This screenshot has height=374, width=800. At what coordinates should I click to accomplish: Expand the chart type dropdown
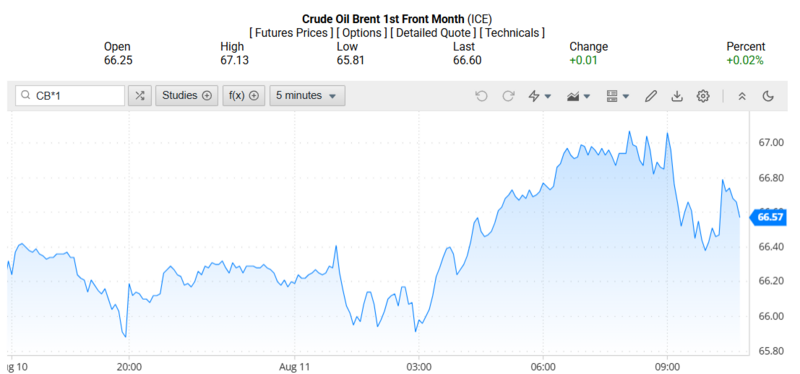pyautogui.click(x=579, y=96)
